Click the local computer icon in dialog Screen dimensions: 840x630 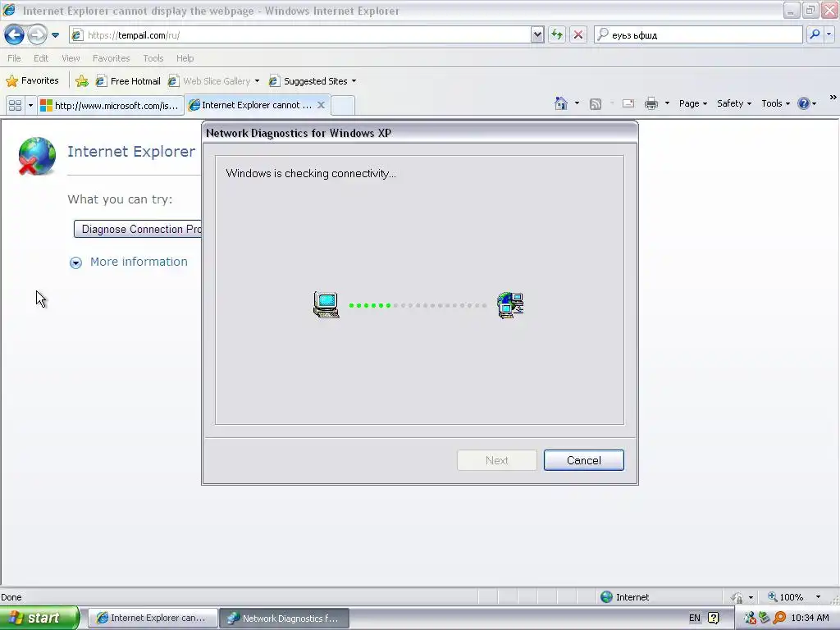coord(326,305)
